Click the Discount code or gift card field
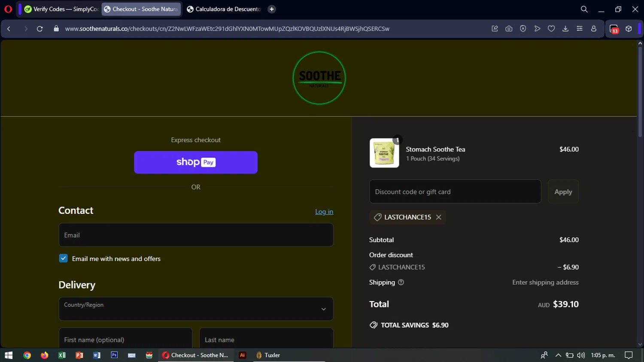Screen dimensions: 644x362 tap(455, 192)
